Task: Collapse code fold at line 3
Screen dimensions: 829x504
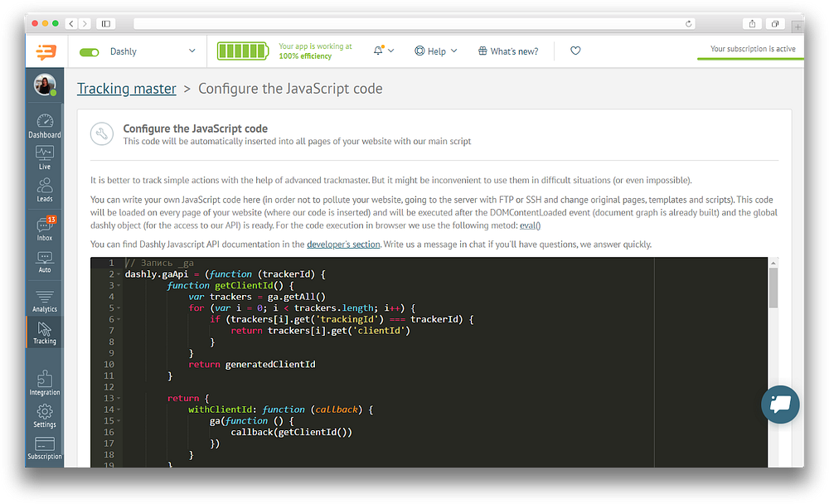Action: pos(119,286)
